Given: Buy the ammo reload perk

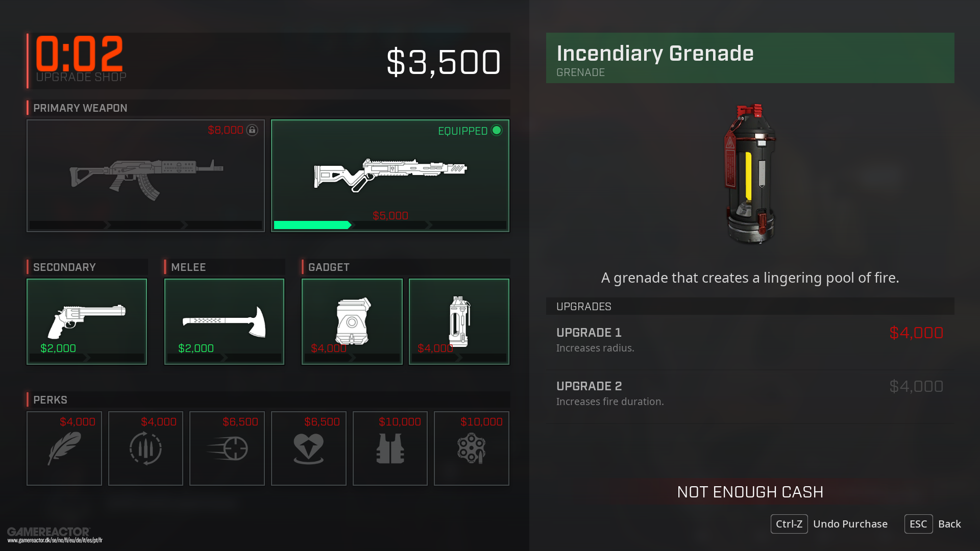Looking at the screenshot, I should (145, 448).
